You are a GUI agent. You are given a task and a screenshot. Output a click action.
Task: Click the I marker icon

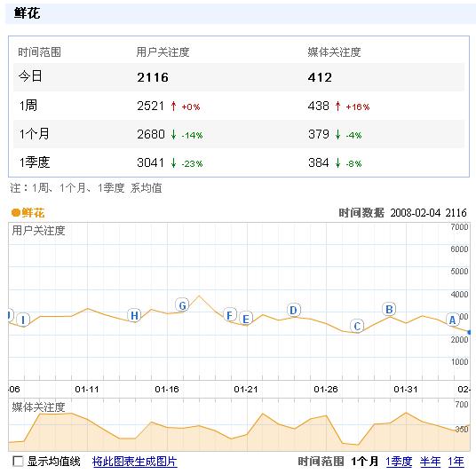[23, 320]
